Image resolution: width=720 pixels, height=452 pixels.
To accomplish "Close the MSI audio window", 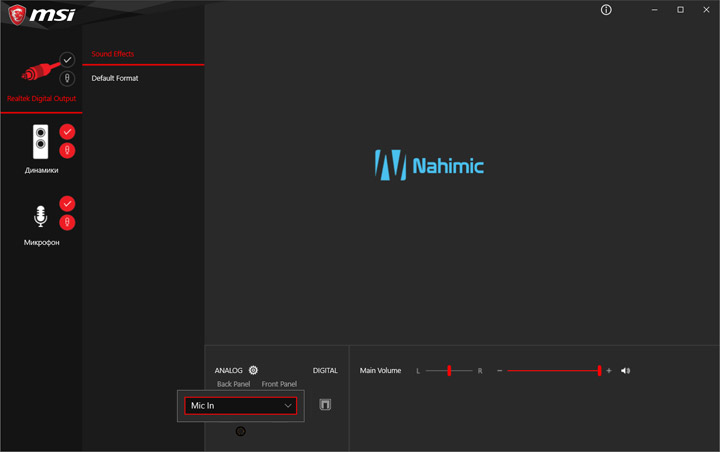I will [x=706, y=10].
